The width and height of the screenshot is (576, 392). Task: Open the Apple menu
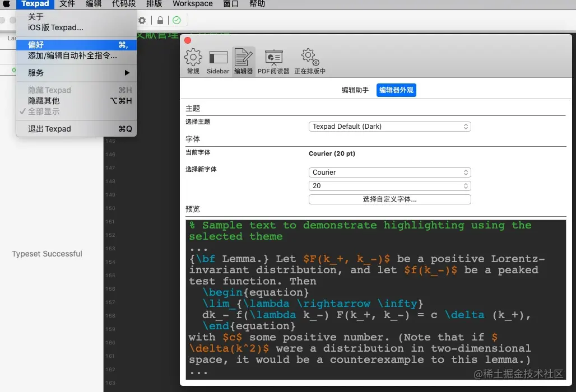(x=6, y=4)
